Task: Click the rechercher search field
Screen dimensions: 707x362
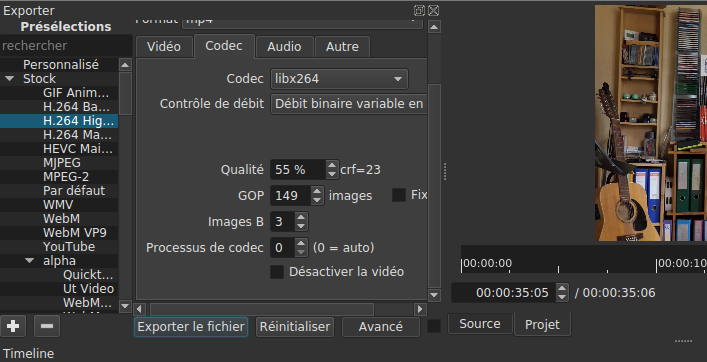Action: pyautogui.click(x=66, y=46)
